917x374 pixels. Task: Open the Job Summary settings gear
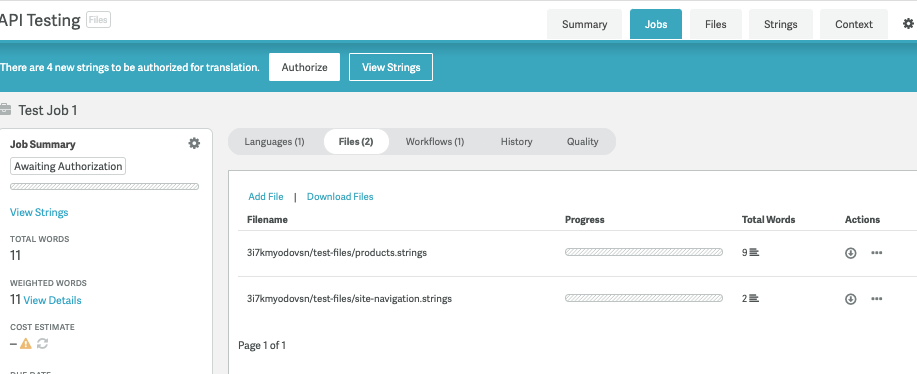coord(194,143)
